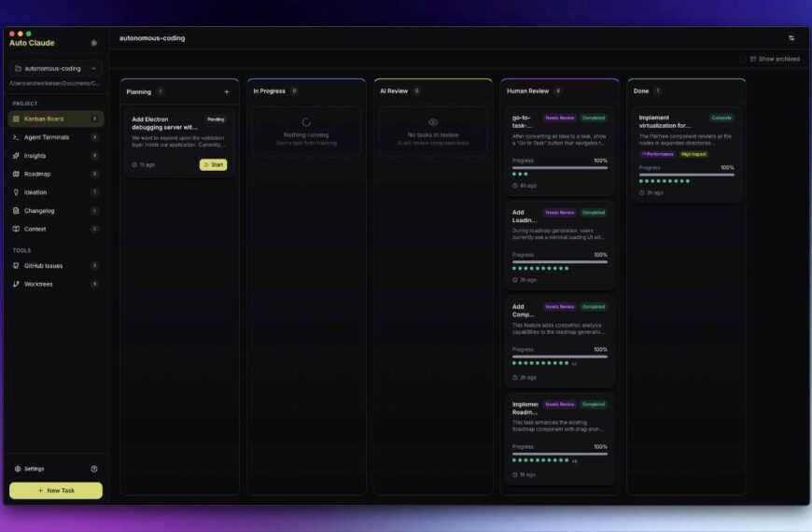Screen dimensions: 812x532
Task: Click progress bar on Implement virtualization card
Action: 687,175
